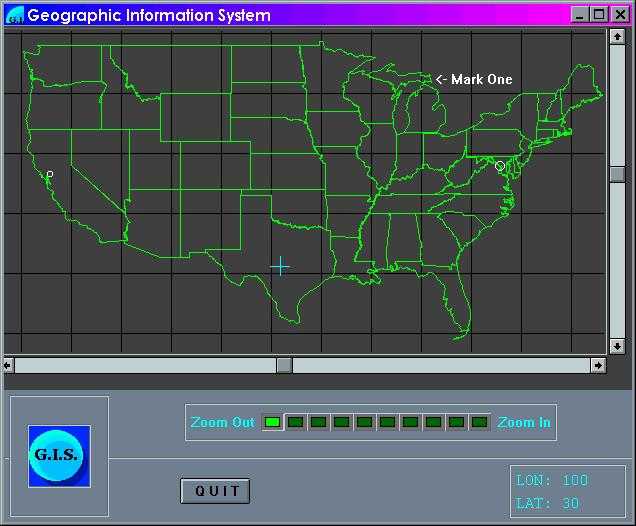
Task: Click the white circle marker in California
Action: 50,174
